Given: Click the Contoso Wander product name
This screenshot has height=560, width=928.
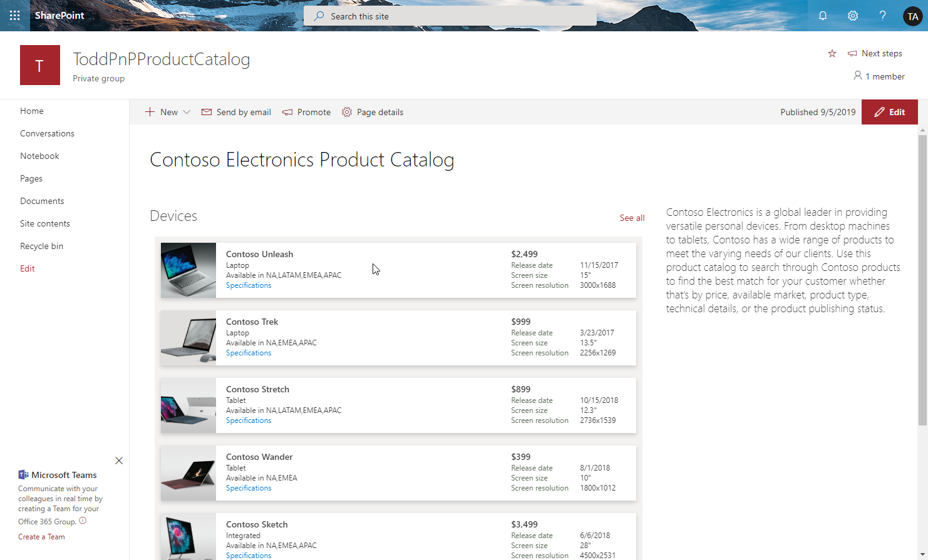Looking at the screenshot, I should tap(259, 457).
